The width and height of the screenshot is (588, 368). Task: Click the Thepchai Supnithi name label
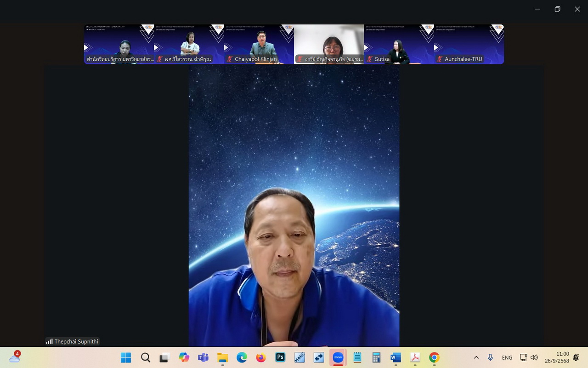coord(76,341)
